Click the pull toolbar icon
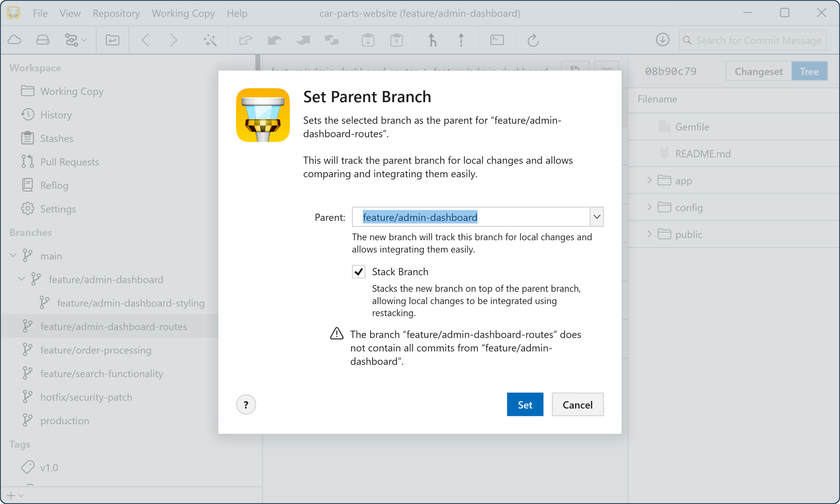This screenshot has height=504, width=840. pos(274,40)
